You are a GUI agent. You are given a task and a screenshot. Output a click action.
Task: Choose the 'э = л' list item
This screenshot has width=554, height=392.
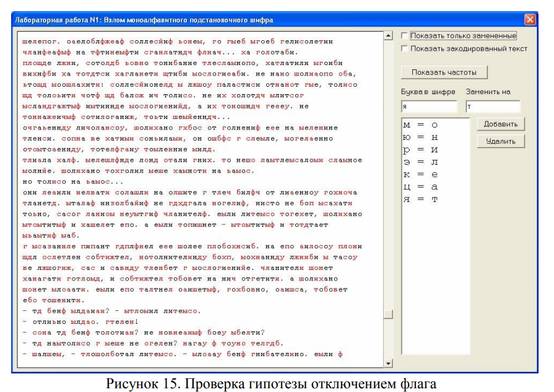tap(420, 162)
